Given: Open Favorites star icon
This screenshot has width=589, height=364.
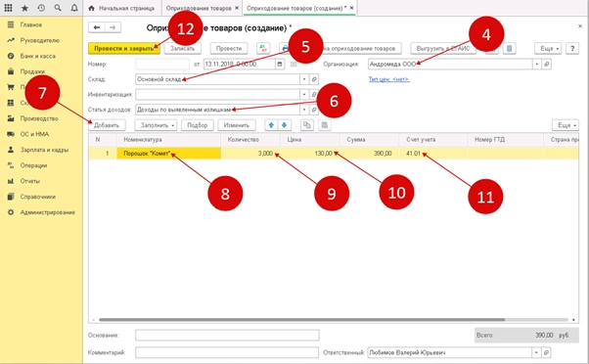Looking at the screenshot, I should tap(24, 8).
